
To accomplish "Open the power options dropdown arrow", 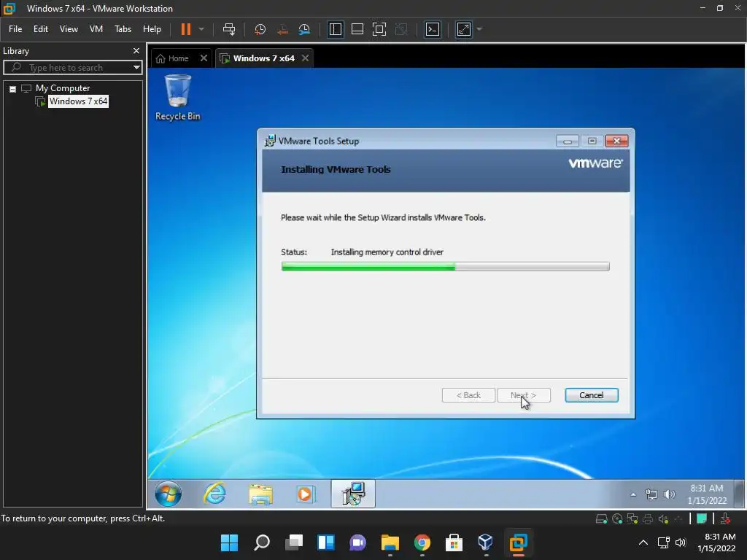I will click(x=201, y=29).
